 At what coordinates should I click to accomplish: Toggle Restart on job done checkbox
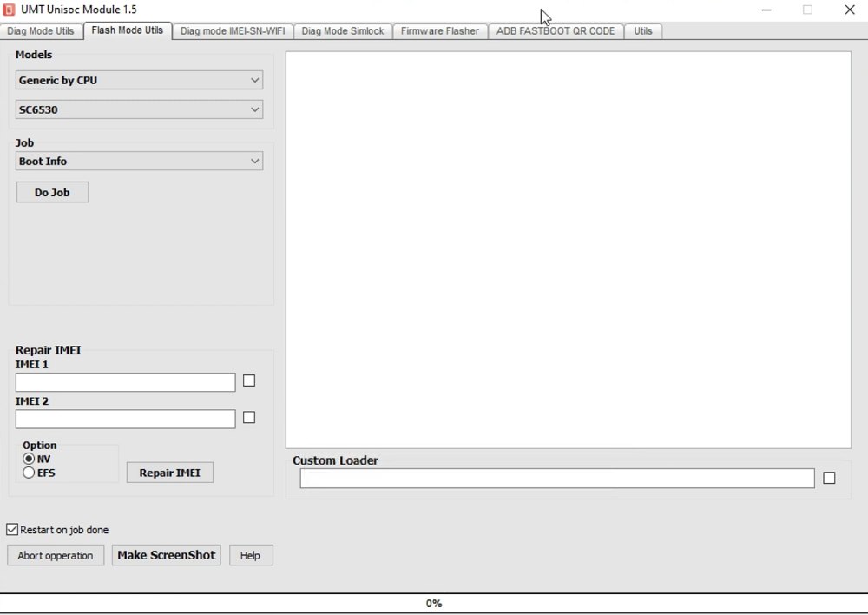coord(12,530)
